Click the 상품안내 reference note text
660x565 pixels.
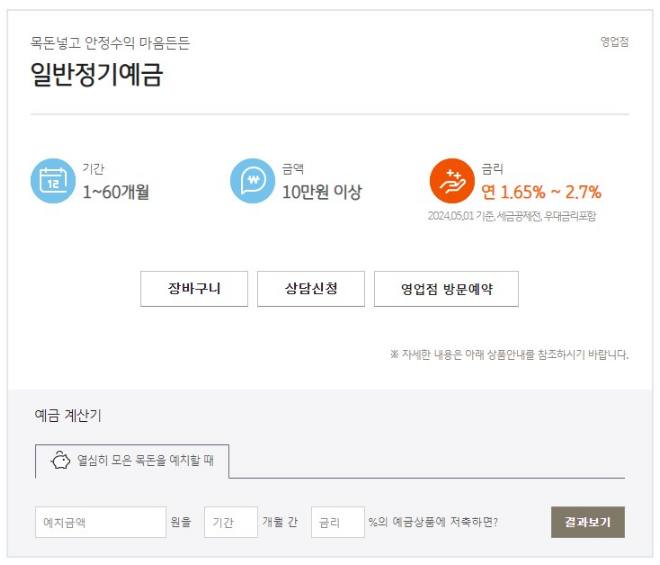(x=509, y=354)
